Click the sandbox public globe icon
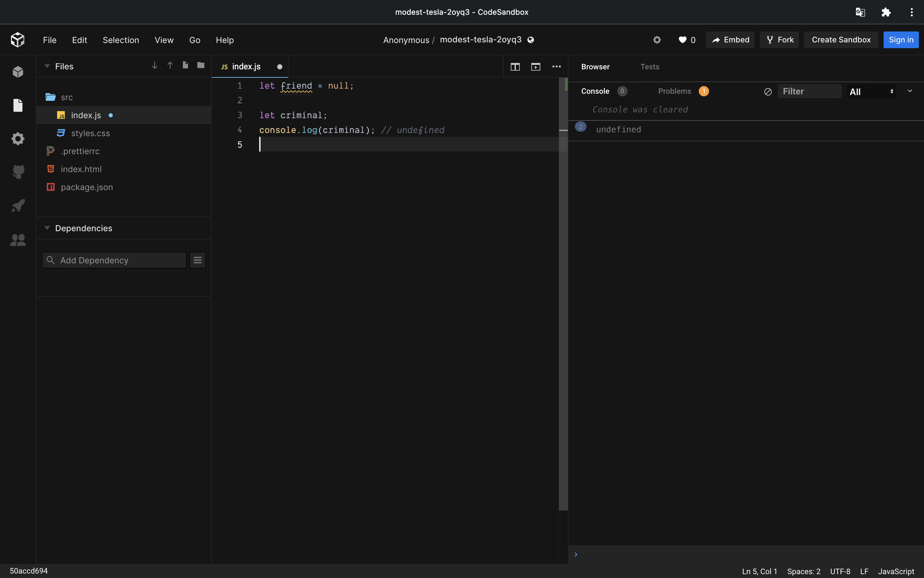Image resolution: width=924 pixels, height=578 pixels. click(x=530, y=40)
